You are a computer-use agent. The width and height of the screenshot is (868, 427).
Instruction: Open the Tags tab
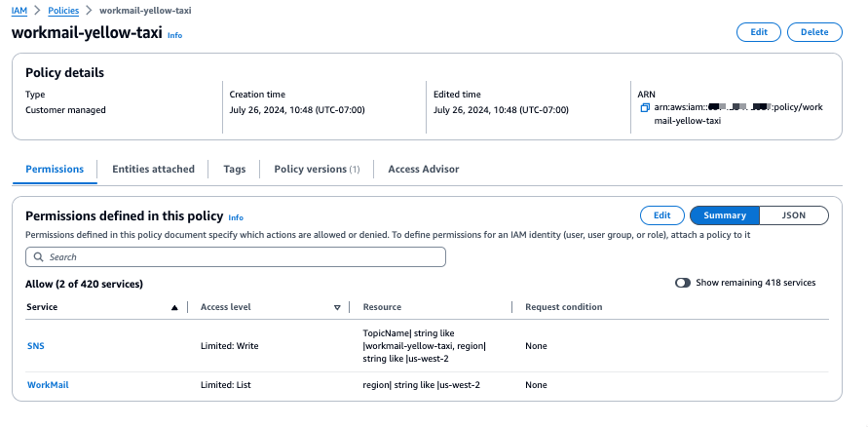pos(234,169)
